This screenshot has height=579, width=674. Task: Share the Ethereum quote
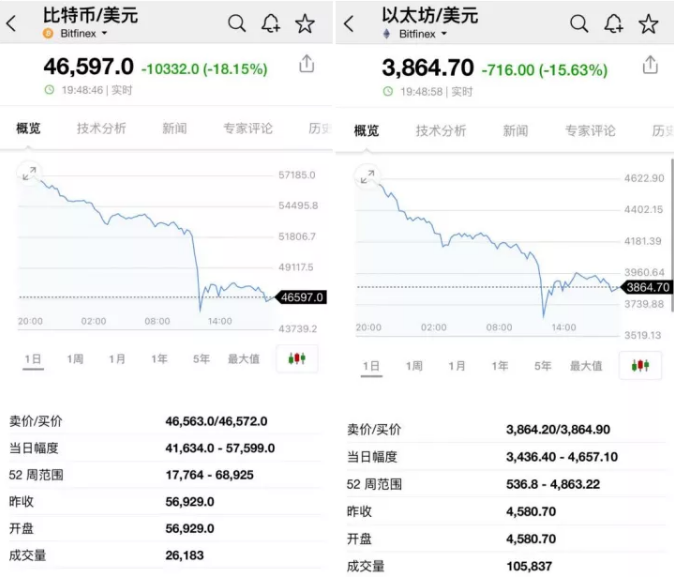coord(650,65)
